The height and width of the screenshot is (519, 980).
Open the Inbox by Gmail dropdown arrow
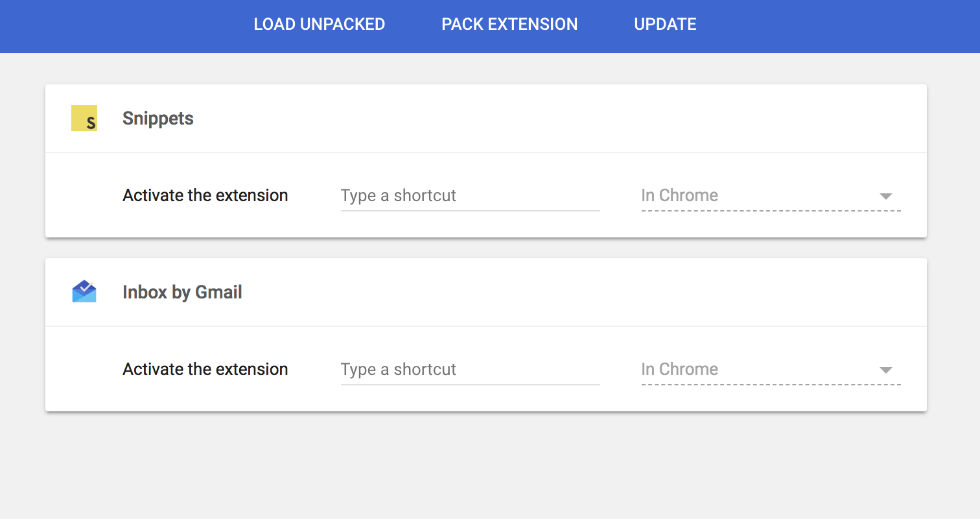tap(886, 370)
